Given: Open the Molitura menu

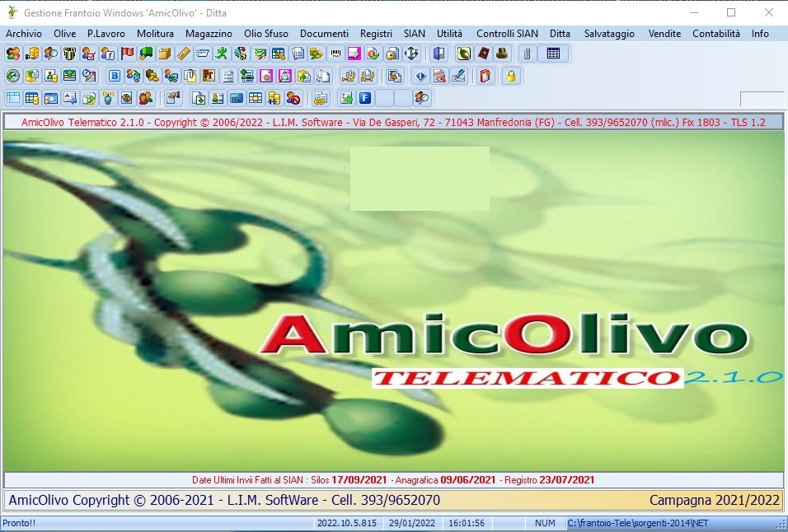Looking at the screenshot, I should click(155, 34).
